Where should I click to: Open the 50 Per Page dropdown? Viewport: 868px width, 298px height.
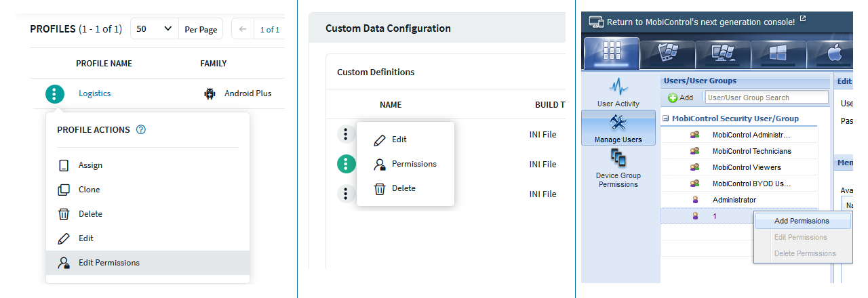tap(154, 30)
